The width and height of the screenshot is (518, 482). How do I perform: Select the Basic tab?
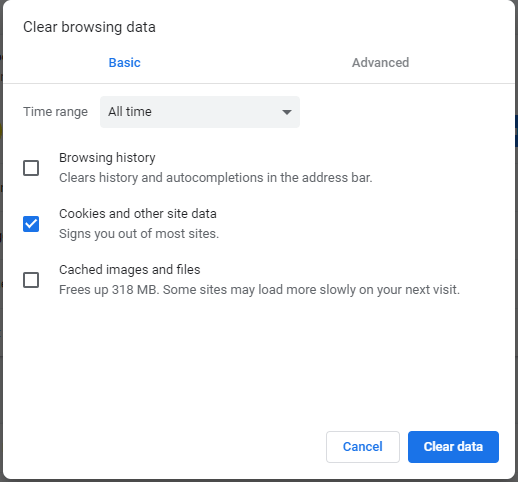tap(124, 63)
